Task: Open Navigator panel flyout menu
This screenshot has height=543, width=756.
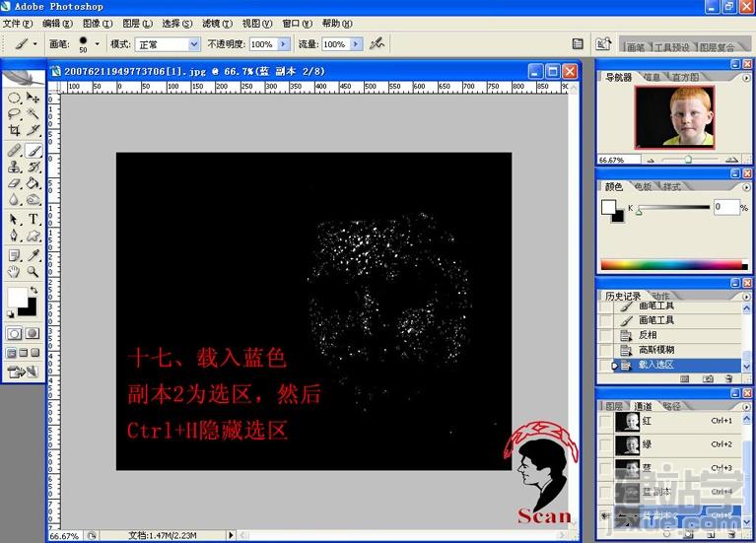Action: click(x=746, y=78)
